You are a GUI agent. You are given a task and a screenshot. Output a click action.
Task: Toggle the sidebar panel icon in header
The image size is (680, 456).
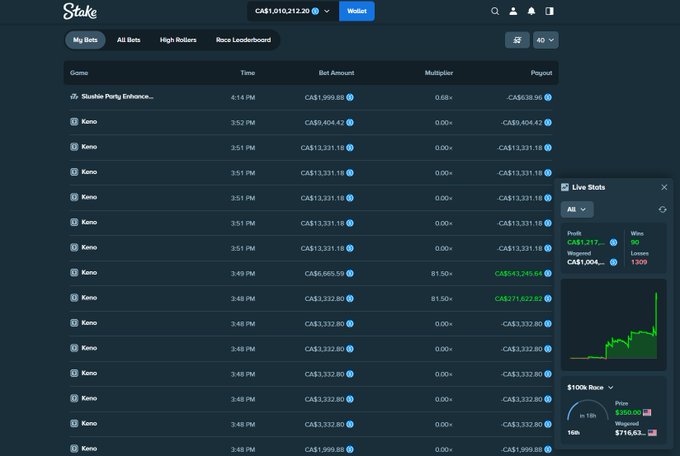[549, 11]
